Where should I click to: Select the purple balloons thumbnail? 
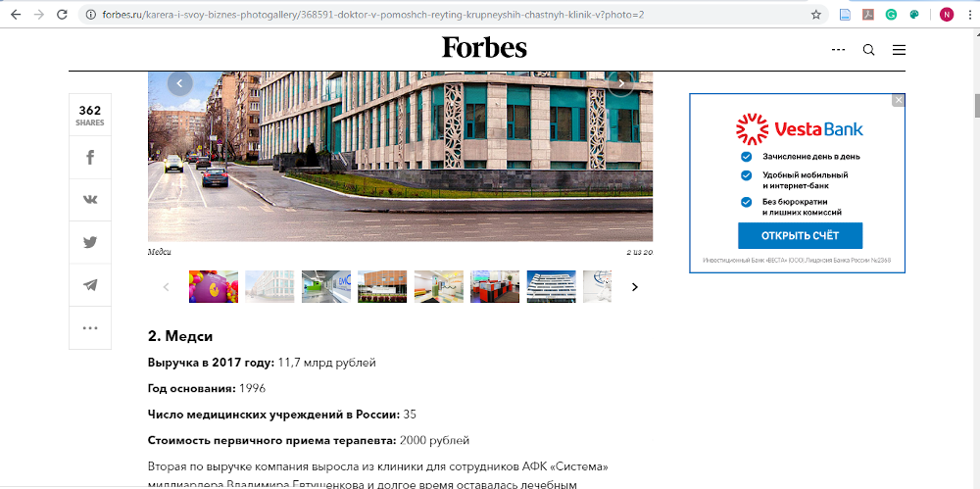[x=213, y=286]
